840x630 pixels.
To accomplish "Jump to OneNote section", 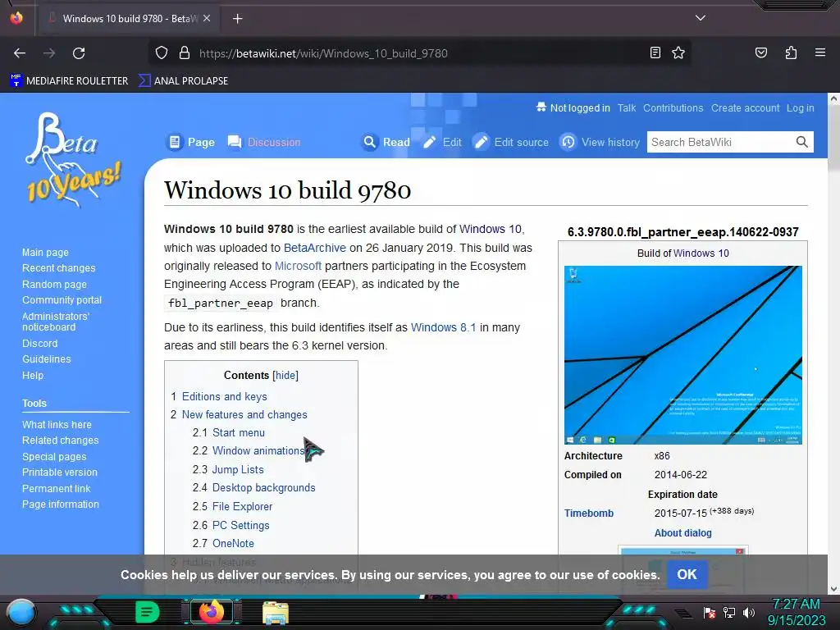I will [233, 544].
